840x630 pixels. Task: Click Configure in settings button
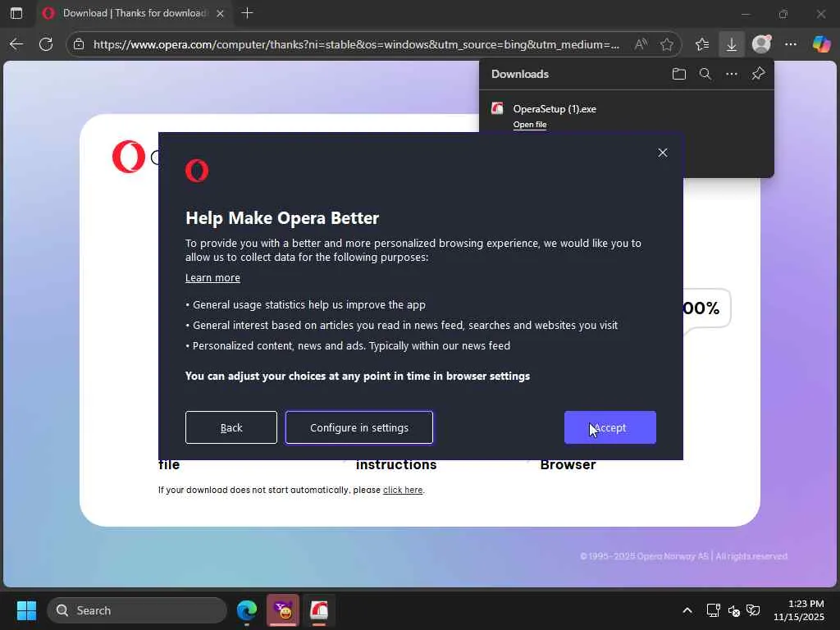[359, 427]
